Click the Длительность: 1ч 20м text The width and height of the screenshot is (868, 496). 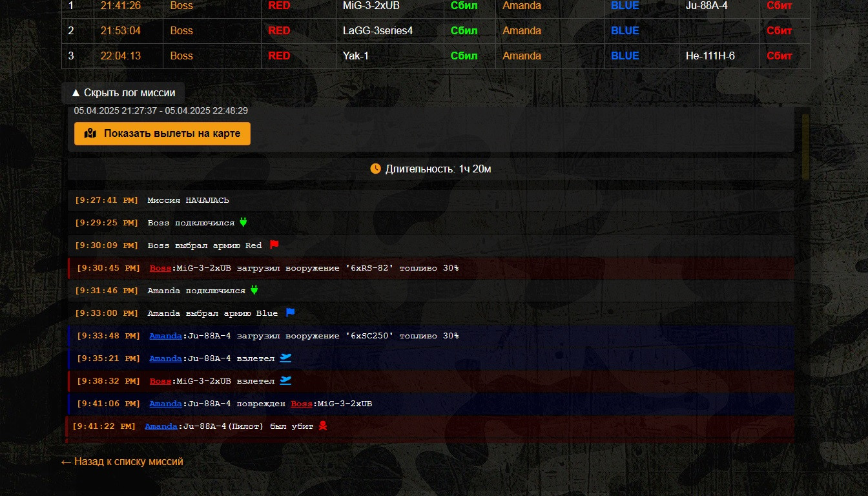[x=439, y=169]
